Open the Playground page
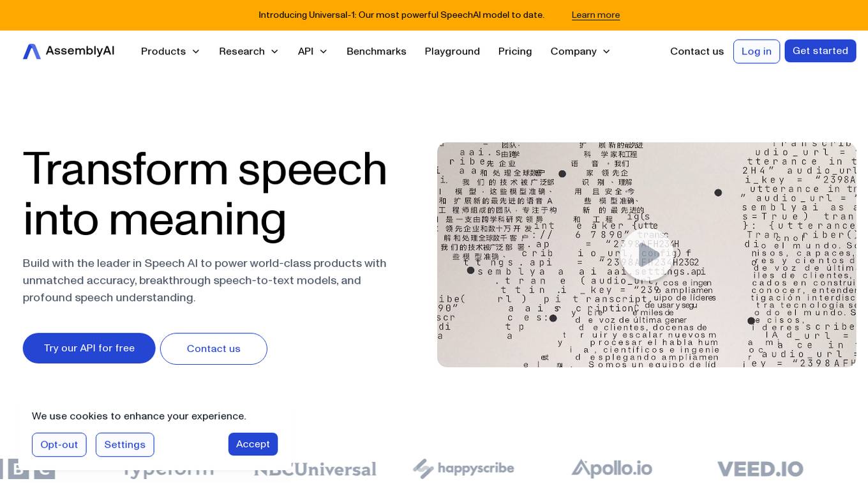Image resolution: width=868 pixels, height=488 pixels. [453, 51]
